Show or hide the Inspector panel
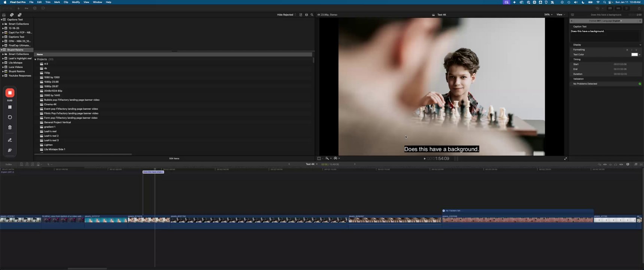The image size is (644, 270). (627, 8)
